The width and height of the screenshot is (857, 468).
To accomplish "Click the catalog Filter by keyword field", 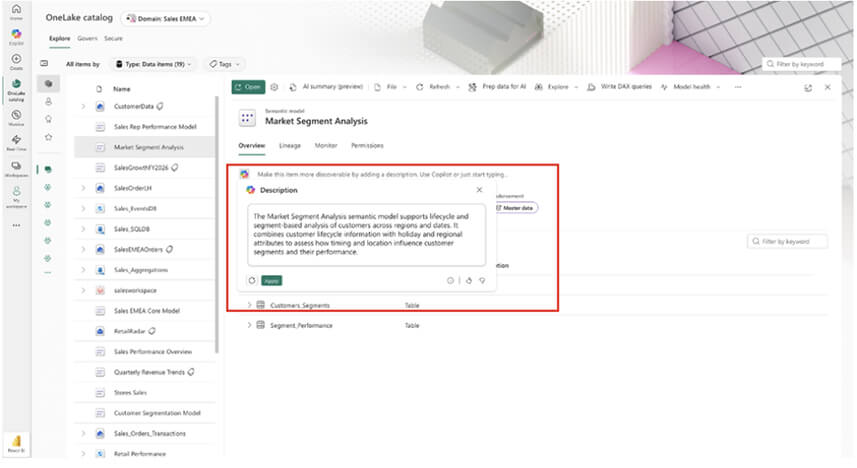I will click(801, 64).
